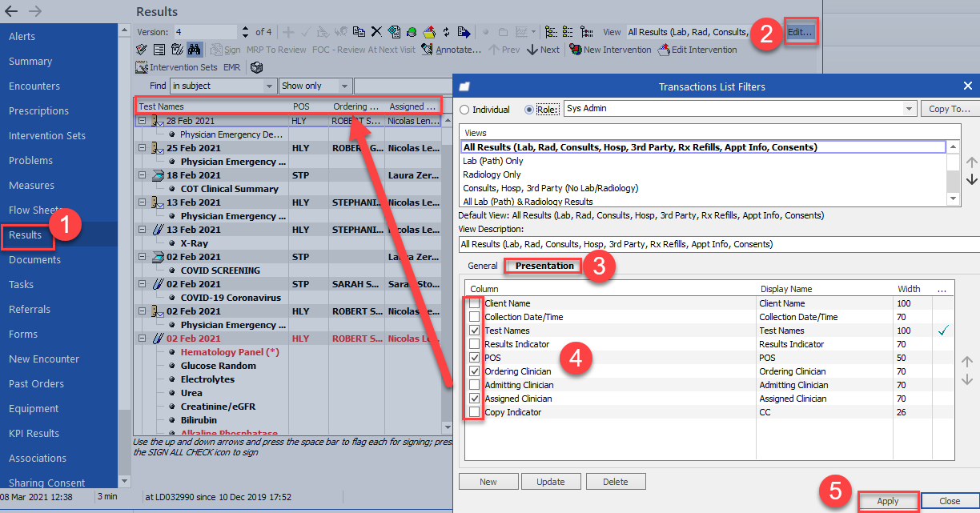Open Results in the left sidebar
980x513 pixels.
[26, 235]
